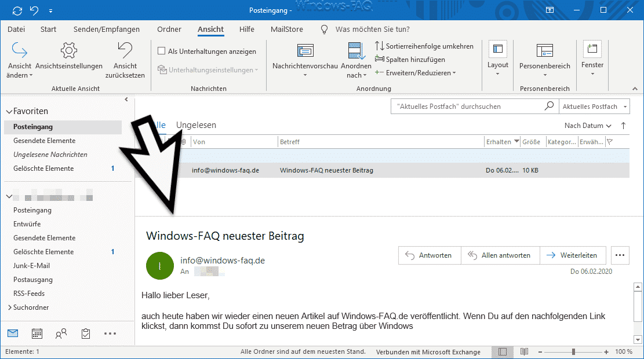Click the magnifier search icon

pyautogui.click(x=549, y=106)
